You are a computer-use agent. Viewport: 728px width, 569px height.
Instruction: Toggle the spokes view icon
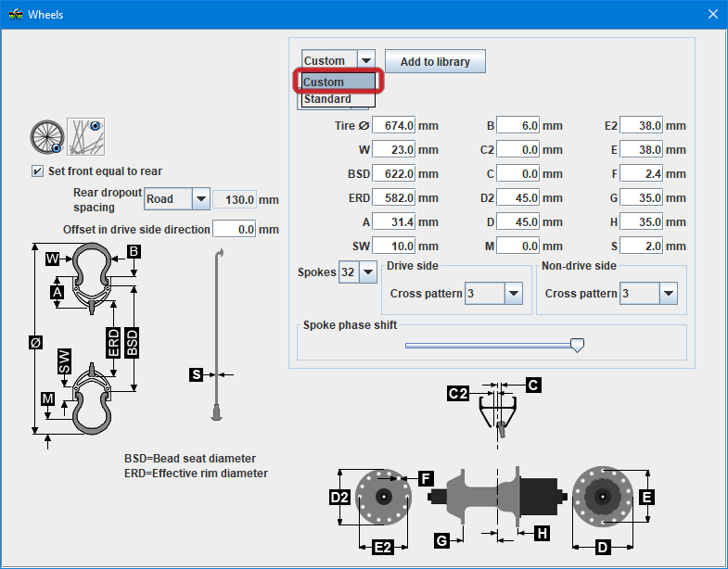pos(86,136)
